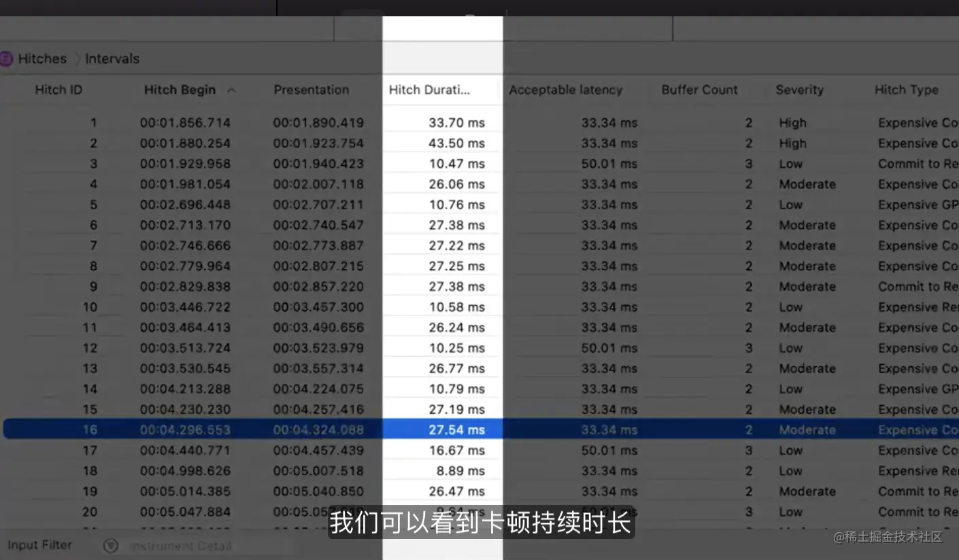The width and height of the screenshot is (959, 560).
Task: Select the 26.77 ms hitch duration cell
Action: 456,368
